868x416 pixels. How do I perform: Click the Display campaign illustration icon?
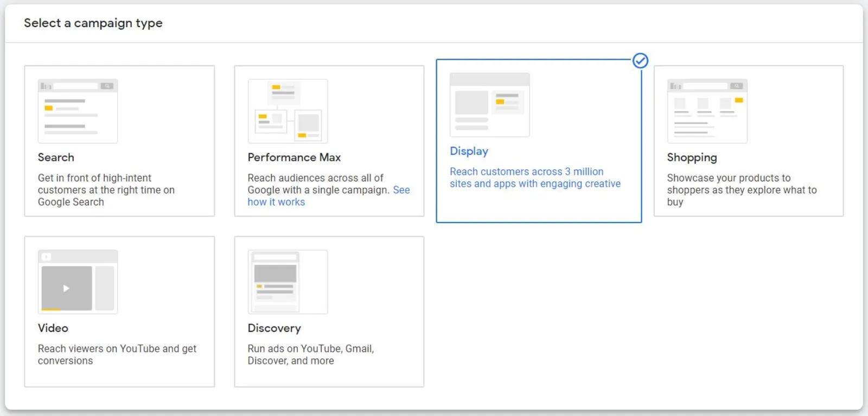pos(489,105)
